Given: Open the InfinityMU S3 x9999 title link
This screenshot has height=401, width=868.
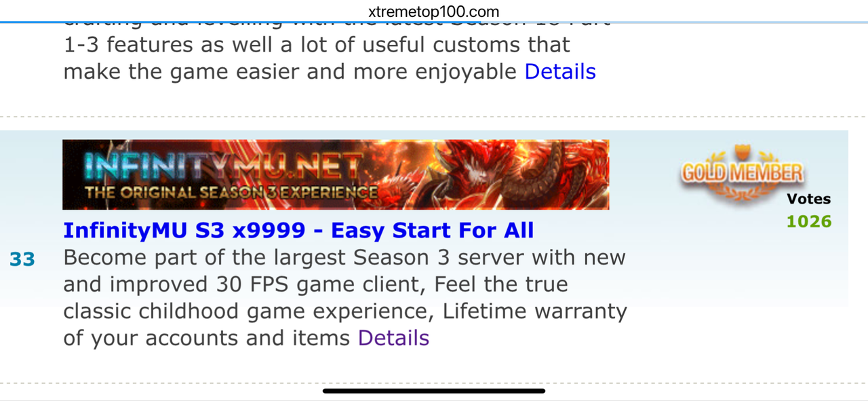Looking at the screenshot, I should point(298,231).
